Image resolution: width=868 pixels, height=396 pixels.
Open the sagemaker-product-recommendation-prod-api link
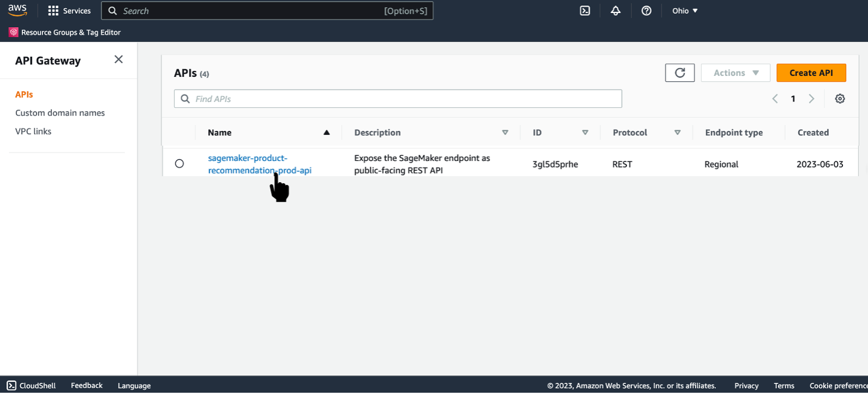pyautogui.click(x=260, y=164)
